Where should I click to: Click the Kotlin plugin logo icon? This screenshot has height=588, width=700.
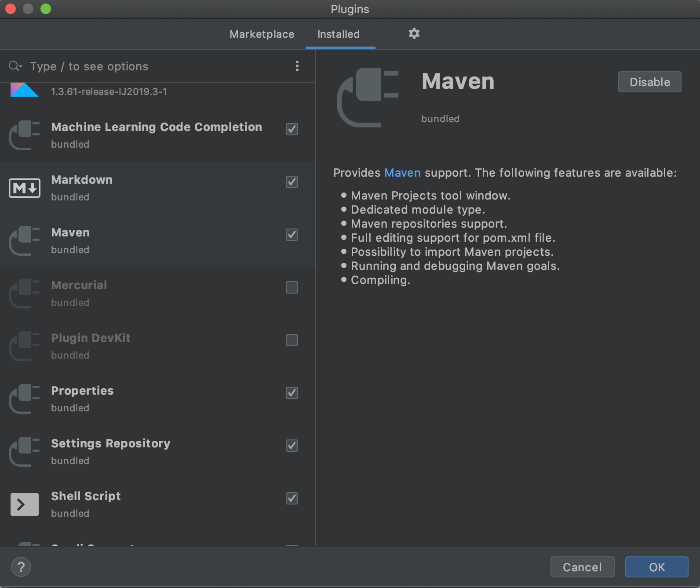pyautogui.click(x=24, y=90)
